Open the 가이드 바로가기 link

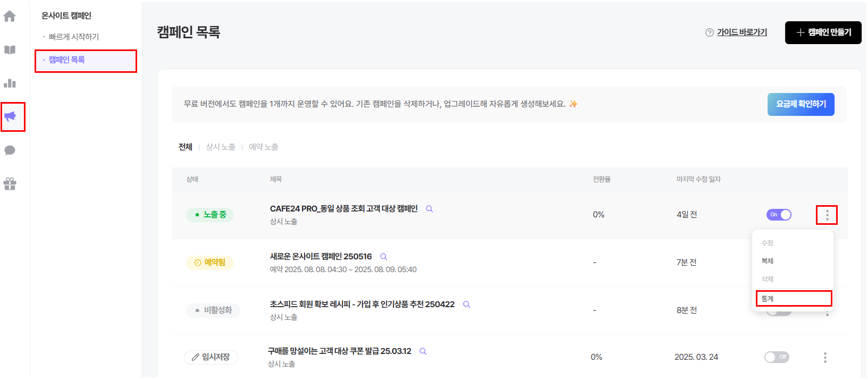pos(742,32)
